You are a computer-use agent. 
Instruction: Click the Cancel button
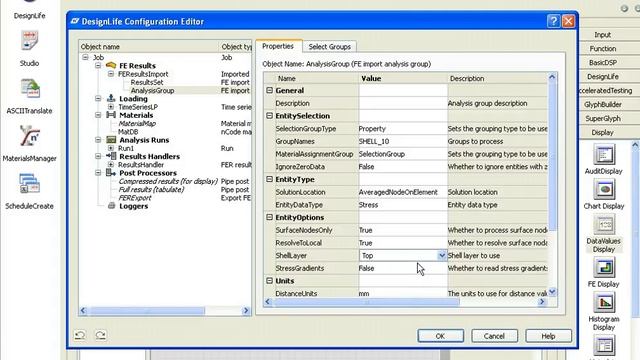[494, 336]
